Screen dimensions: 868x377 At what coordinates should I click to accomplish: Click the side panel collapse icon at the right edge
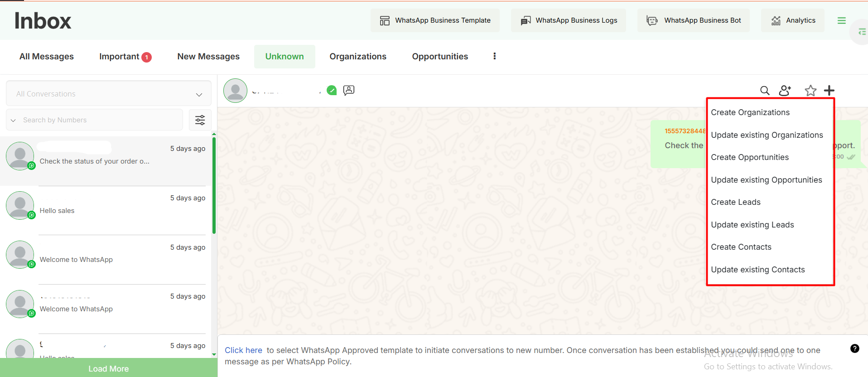[862, 32]
